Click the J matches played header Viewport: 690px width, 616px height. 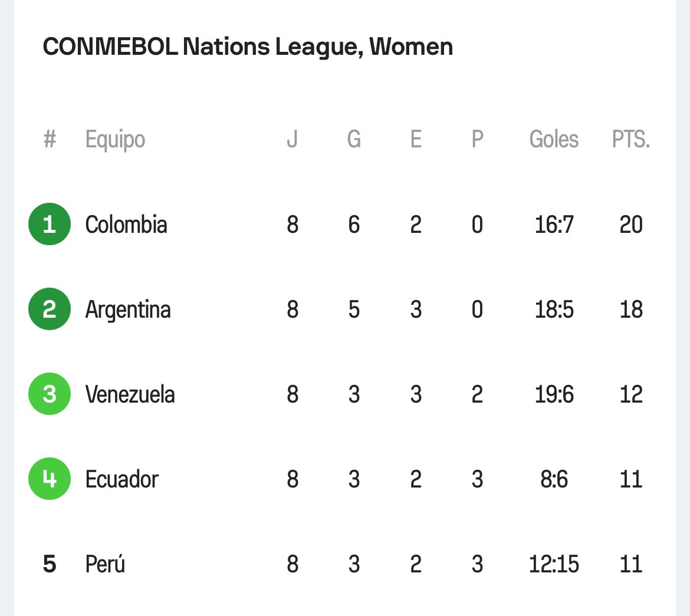[292, 140]
